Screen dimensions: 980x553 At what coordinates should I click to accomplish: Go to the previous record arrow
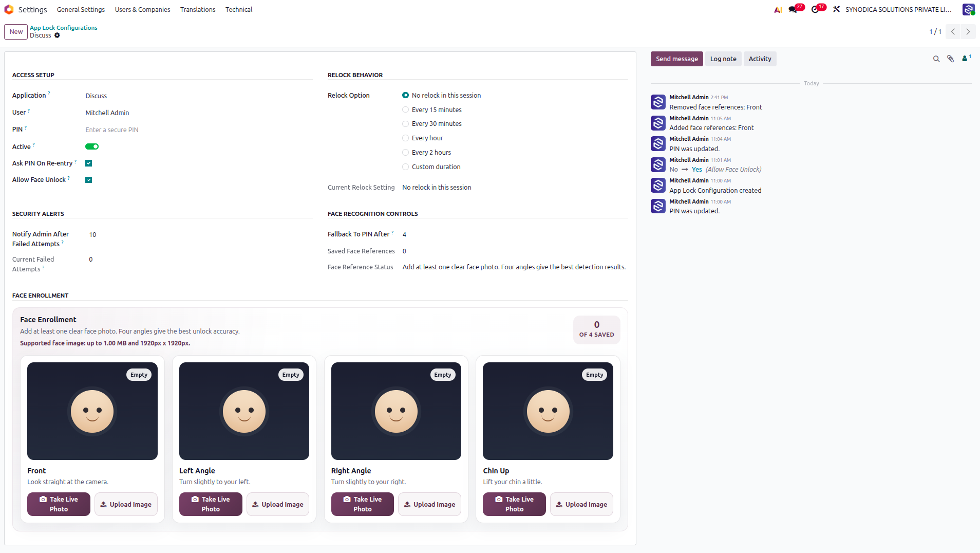[953, 32]
